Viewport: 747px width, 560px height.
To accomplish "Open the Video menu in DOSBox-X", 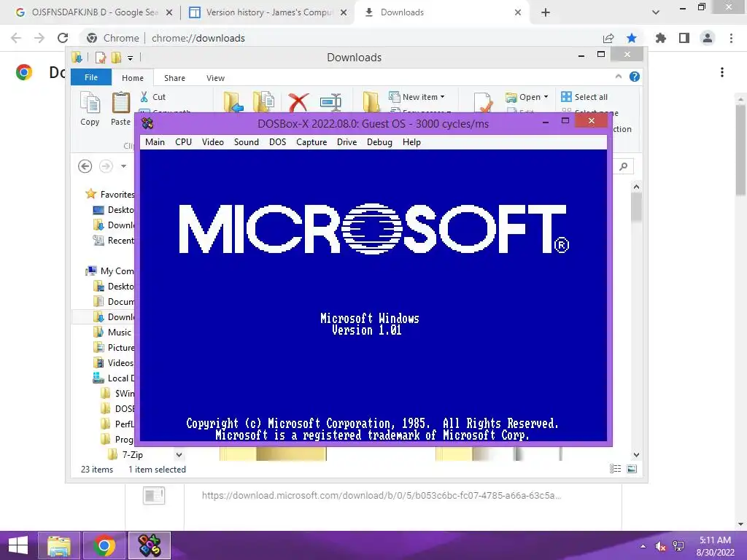I will (212, 142).
